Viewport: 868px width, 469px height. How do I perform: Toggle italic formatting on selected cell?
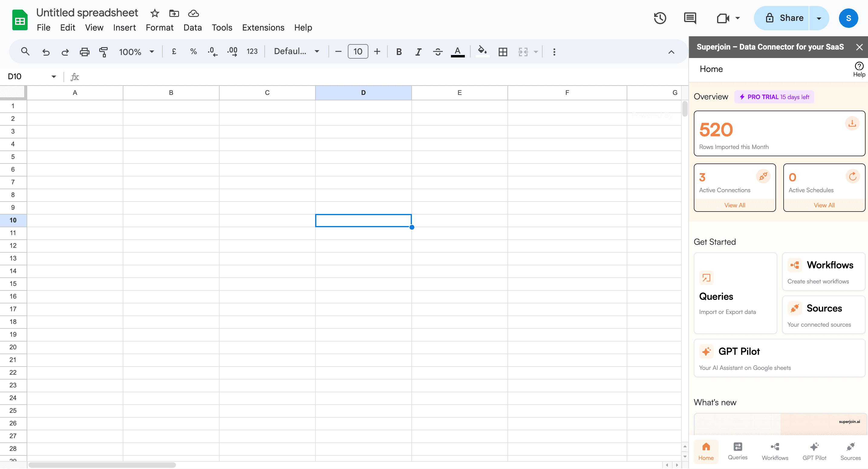click(418, 52)
